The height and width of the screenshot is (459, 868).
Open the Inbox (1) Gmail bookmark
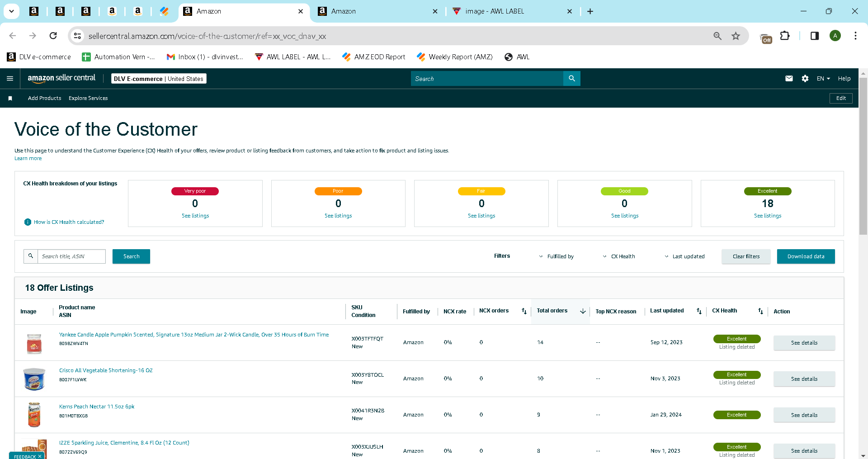tap(205, 57)
